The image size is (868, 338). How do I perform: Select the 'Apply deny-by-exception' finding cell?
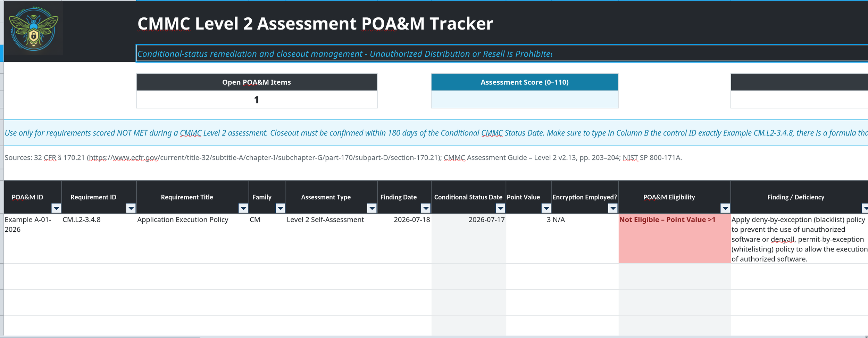[799, 238]
